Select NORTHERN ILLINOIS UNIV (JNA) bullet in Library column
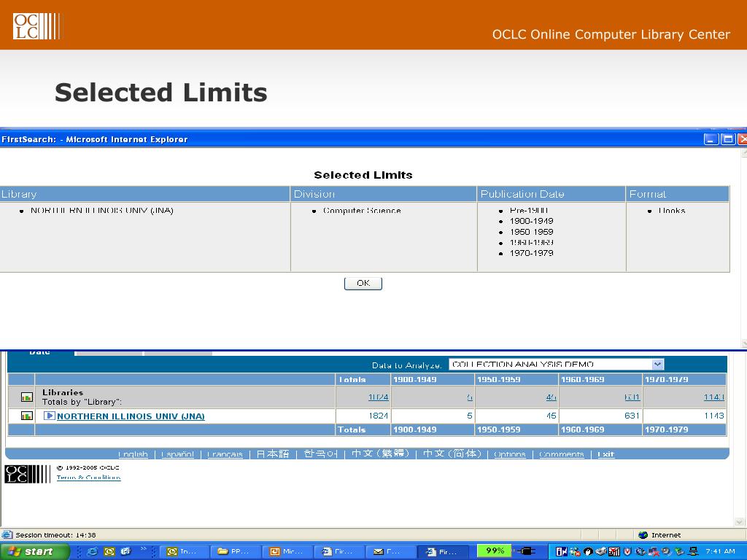 click(x=101, y=211)
